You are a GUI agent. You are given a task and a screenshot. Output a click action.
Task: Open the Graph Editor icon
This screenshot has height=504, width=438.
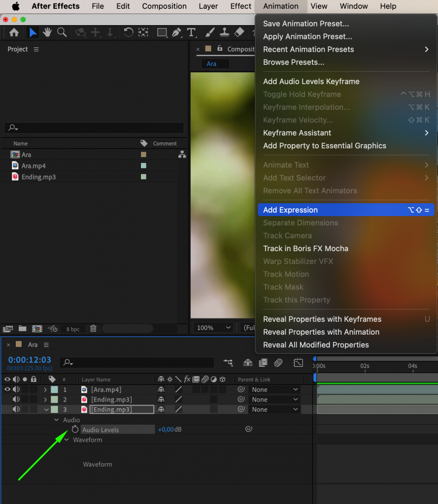(298, 362)
